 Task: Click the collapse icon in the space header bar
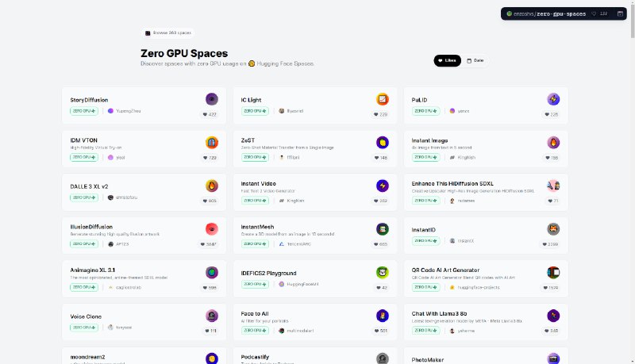(x=620, y=13)
